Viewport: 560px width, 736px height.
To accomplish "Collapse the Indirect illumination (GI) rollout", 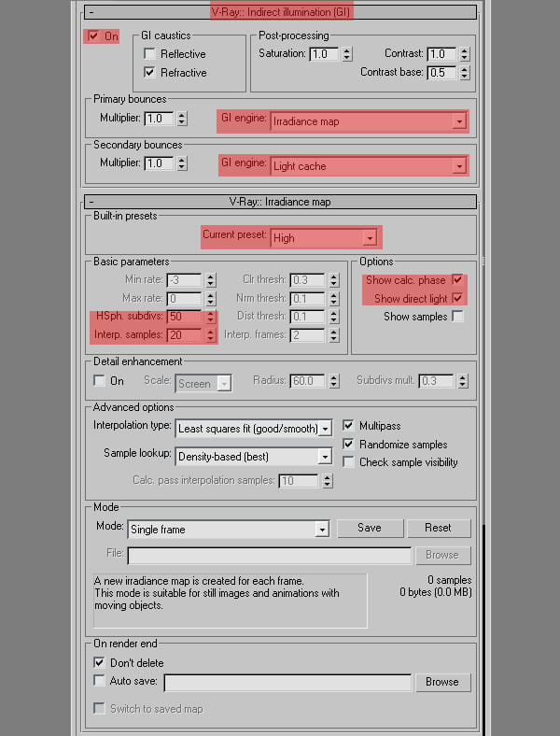I will tap(281, 12).
